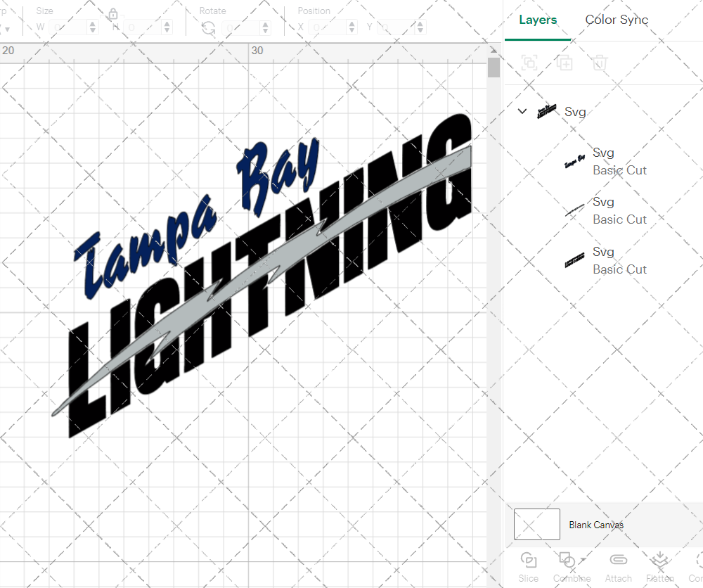
Task: Select the Blank Canvas swatch
Action: pos(536,524)
